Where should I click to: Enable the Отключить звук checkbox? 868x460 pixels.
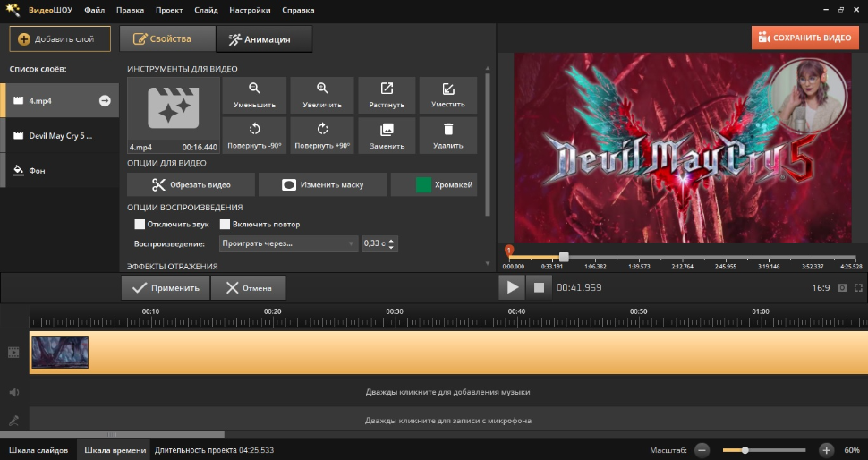[140, 225]
